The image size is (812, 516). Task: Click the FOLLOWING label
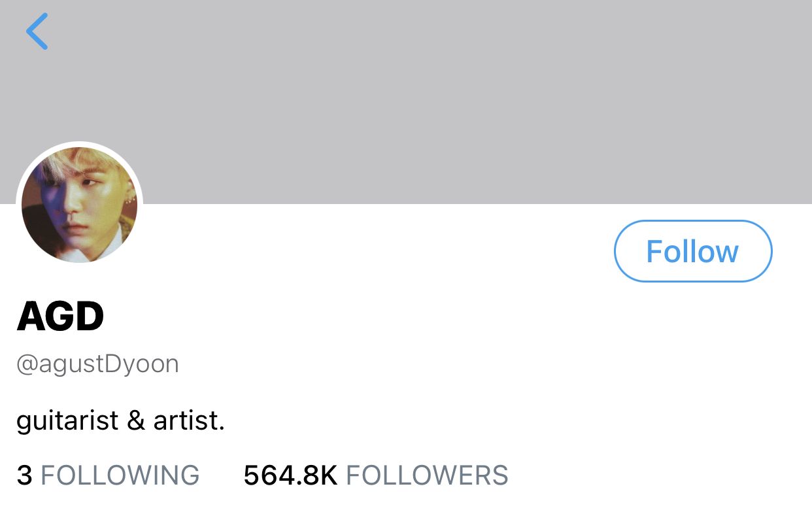(120, 475)
